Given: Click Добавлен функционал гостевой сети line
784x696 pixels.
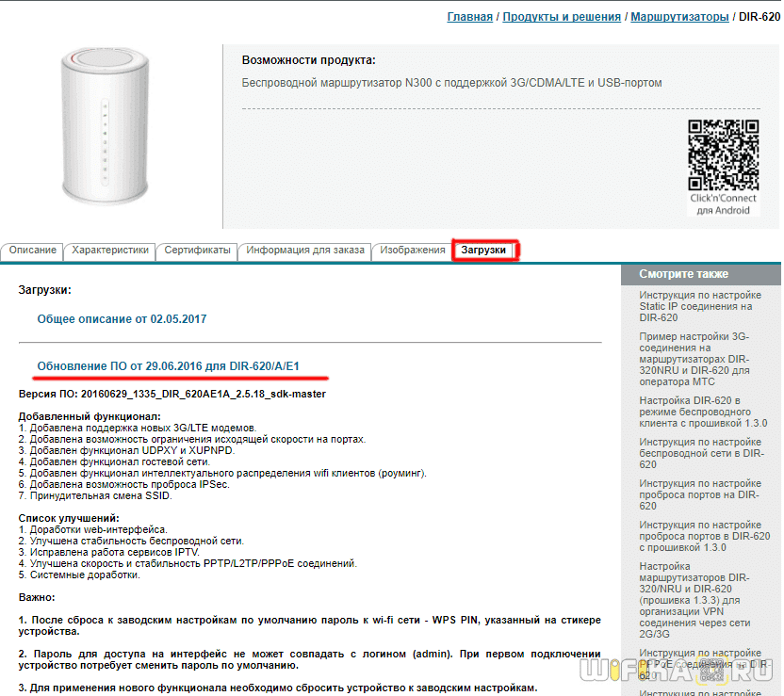Looking at the screenshot, I should click(x=115, y=461).
